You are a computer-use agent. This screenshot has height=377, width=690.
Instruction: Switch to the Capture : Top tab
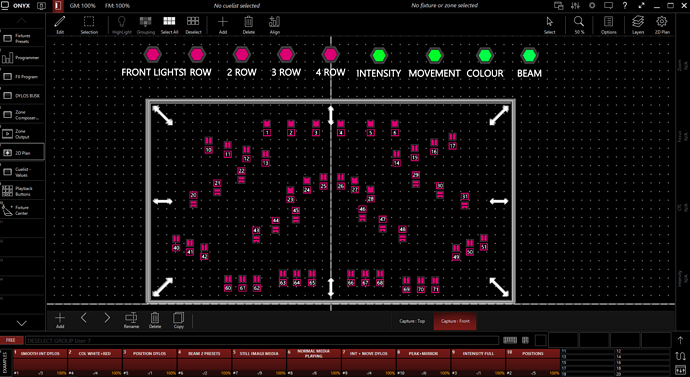pos(412,321)
